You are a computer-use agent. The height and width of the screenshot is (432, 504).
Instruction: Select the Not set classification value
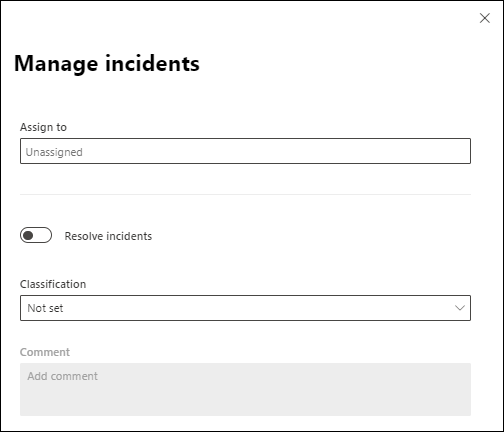45,308
